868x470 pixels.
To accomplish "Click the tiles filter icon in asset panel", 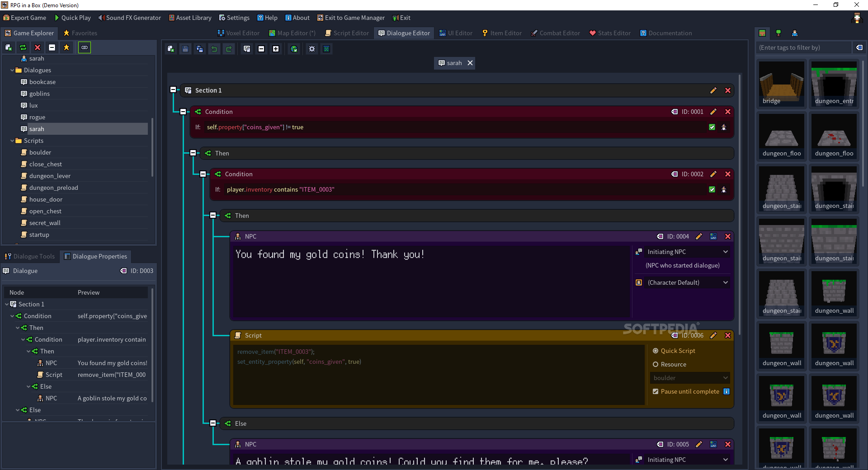I will [762, 33].
